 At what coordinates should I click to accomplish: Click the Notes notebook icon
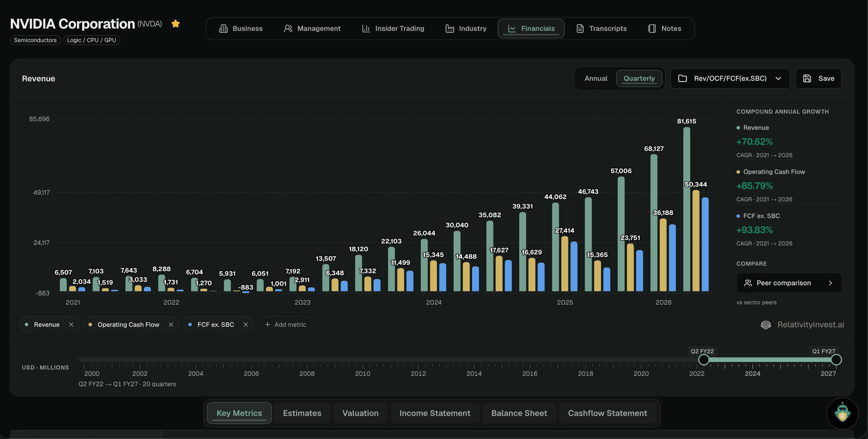point(652,29)
